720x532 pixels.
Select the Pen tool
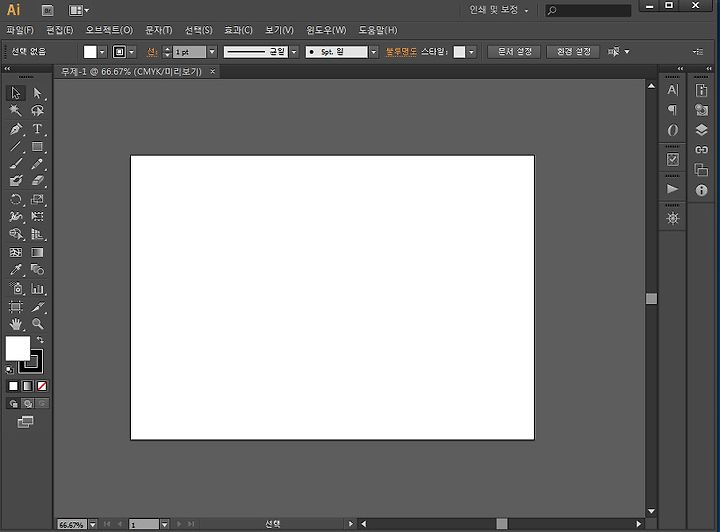16,129
